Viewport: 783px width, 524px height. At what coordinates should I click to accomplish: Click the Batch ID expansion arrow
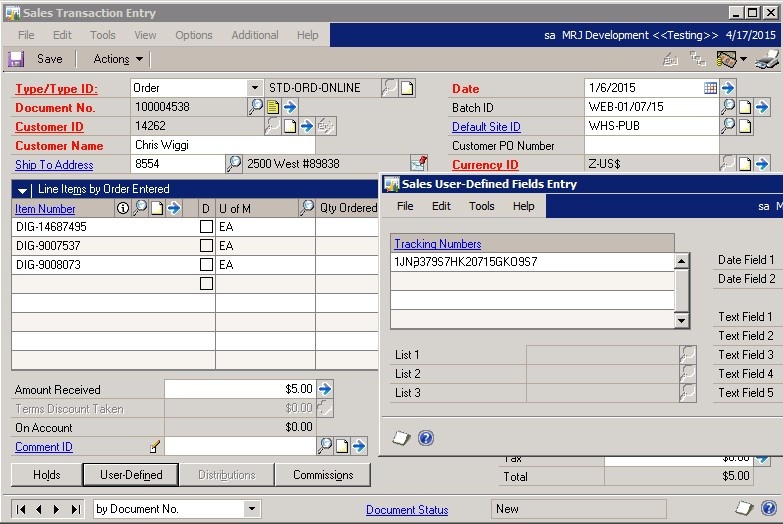pyautogui.click(x=762, y=107)
